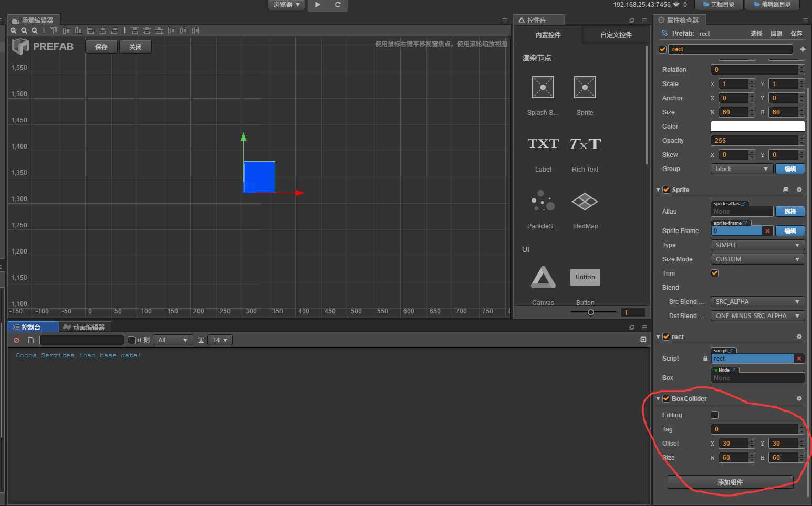812x506 pixels.
Task: Open the animation editor tab
Action: point(84,327)
